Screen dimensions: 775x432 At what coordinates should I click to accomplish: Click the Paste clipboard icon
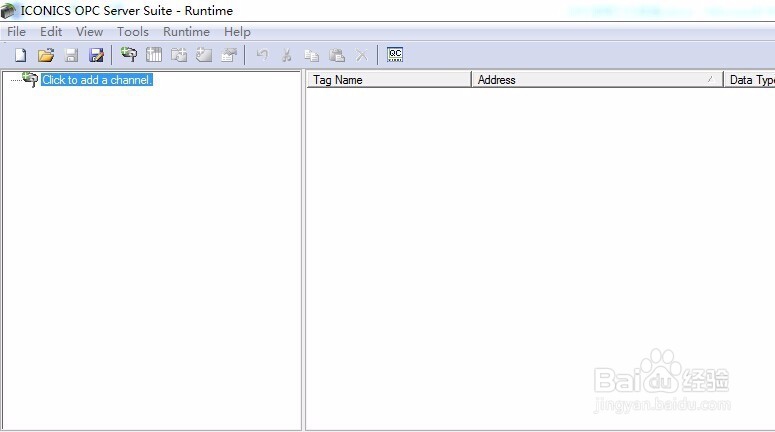pyautogui.click(x=337, y=55)
